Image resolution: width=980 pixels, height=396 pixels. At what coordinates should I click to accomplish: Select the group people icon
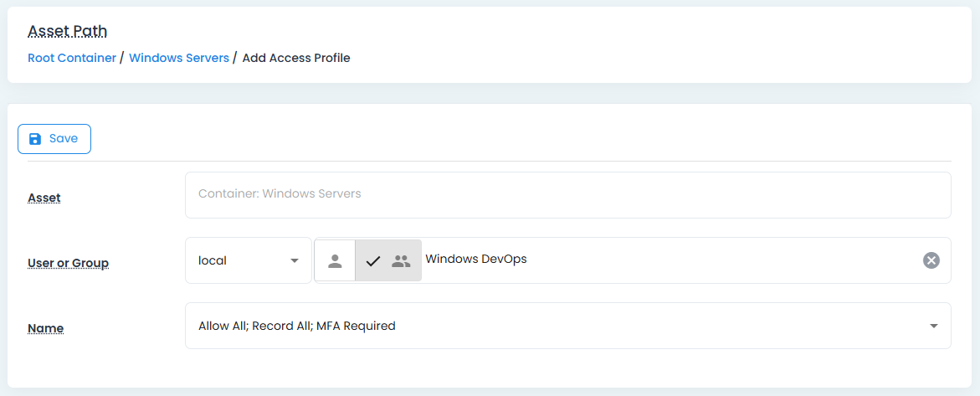pyautogui.click(x=402, y=260)
